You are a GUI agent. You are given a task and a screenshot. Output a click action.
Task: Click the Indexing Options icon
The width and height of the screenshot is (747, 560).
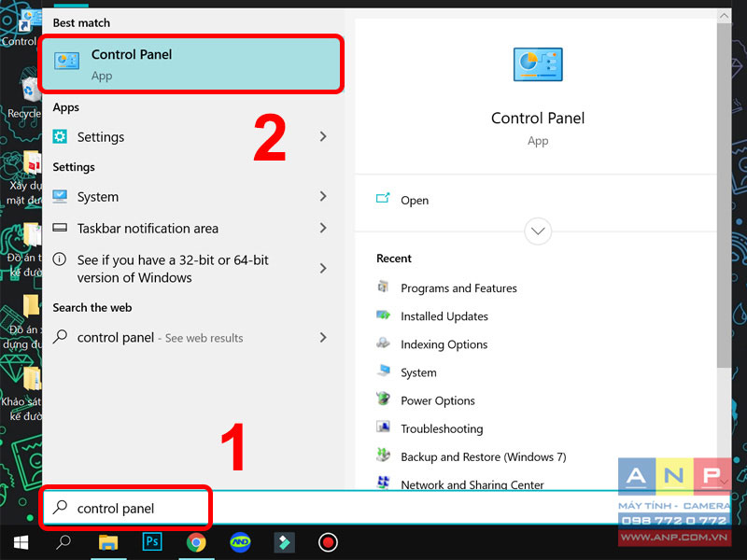coord(383,343)
